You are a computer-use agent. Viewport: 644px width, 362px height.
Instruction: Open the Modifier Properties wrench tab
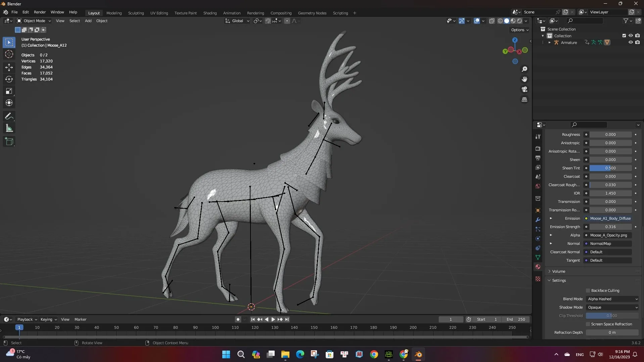pyautogui.click(x=538, y=220)
